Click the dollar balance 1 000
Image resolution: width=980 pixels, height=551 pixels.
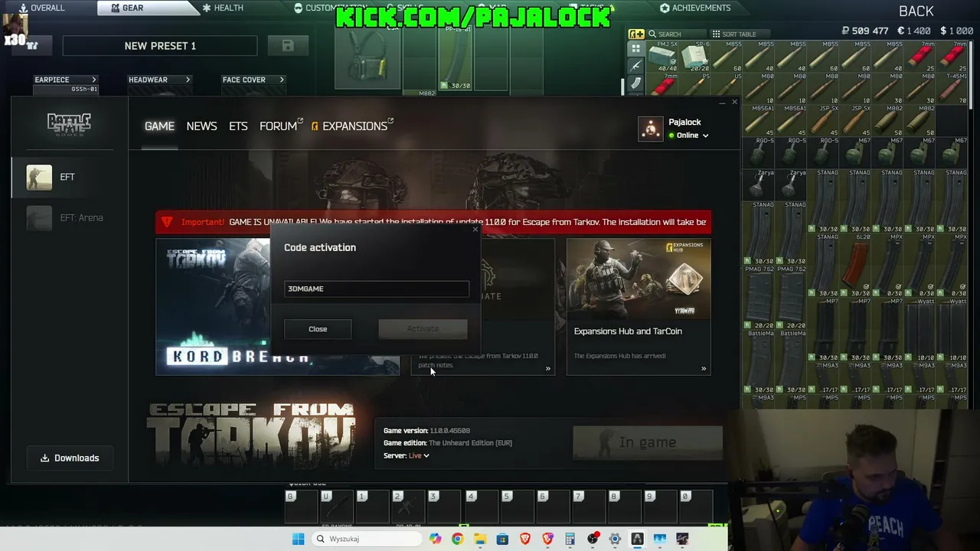[x=957, y=31]
